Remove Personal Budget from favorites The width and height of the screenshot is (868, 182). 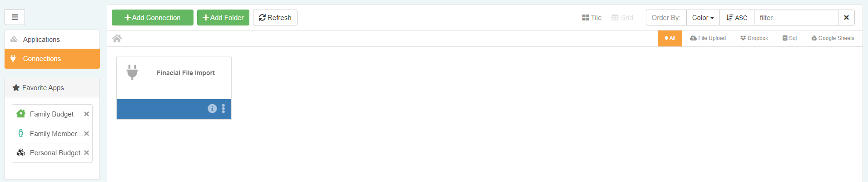[86, 153]
